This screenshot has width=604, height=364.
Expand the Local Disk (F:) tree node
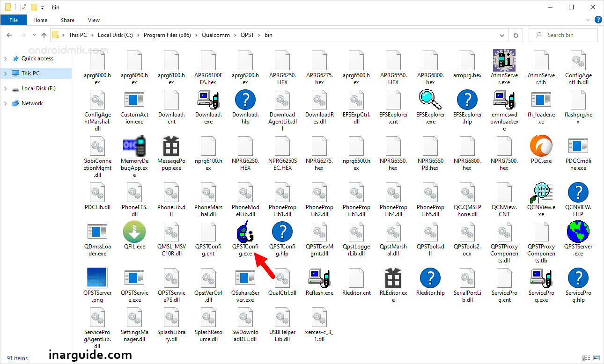pos(5,88)
